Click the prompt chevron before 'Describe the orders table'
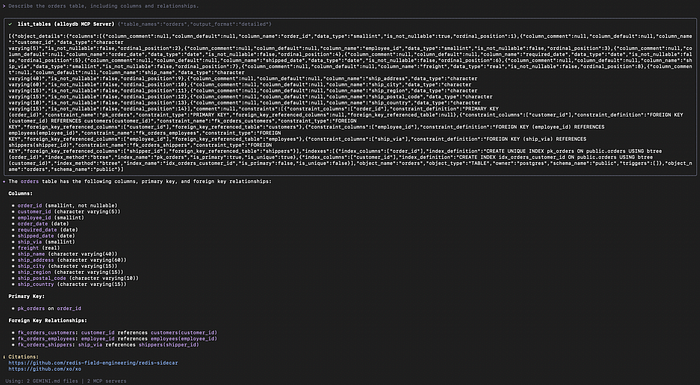 (4, 6)
